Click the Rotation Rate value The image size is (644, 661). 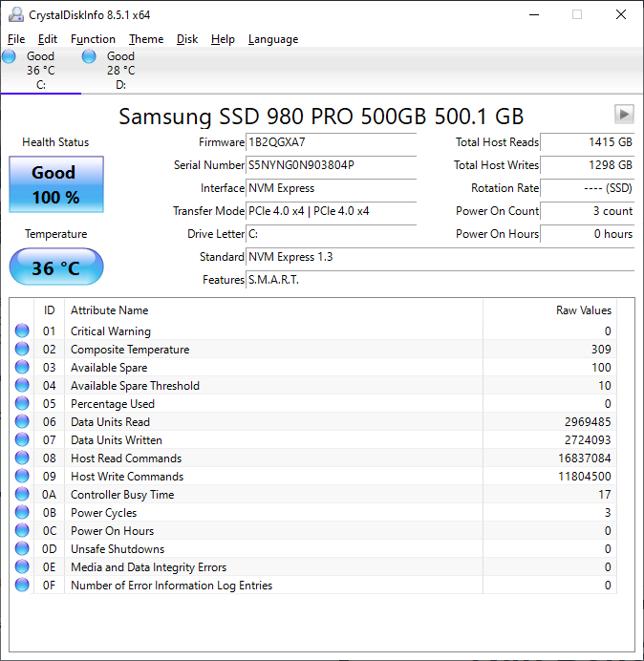[587, 188]
